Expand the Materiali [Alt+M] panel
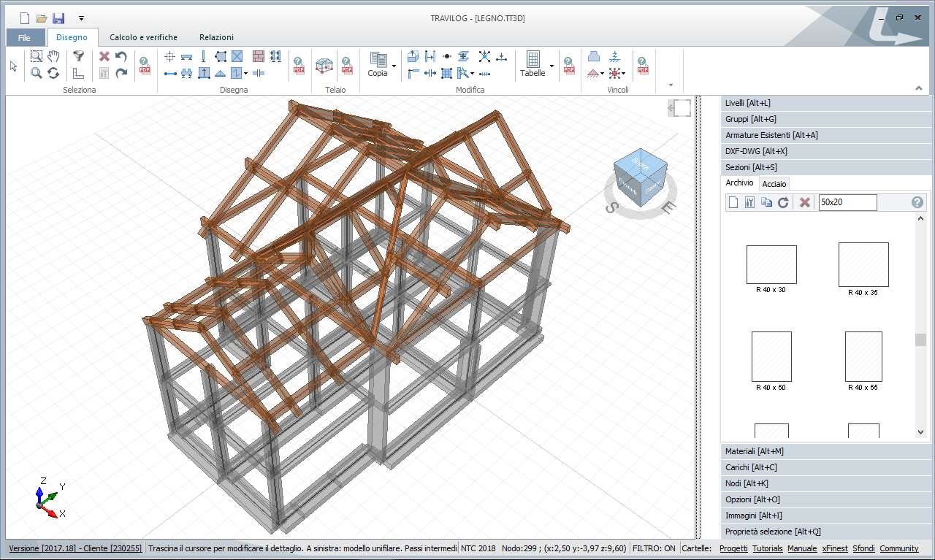Viewport: 935px width, 560px height. (x=755, y=451)
